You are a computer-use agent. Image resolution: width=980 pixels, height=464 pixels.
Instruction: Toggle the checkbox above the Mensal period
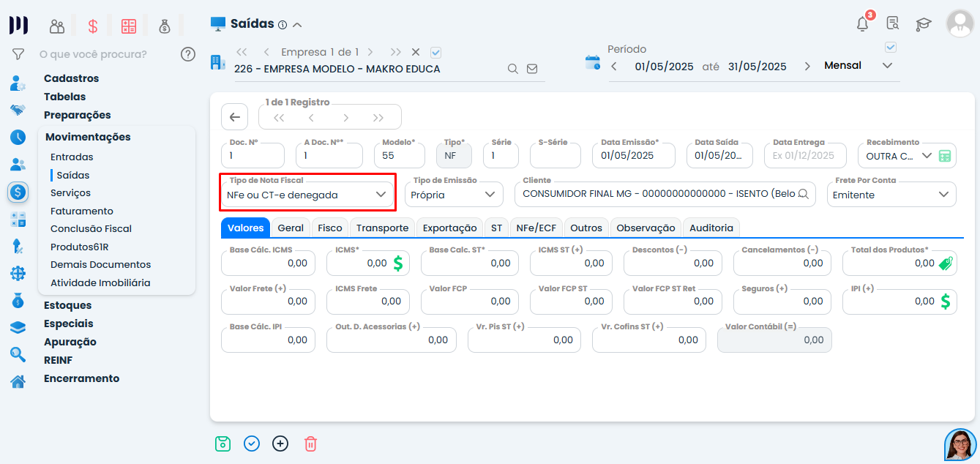point(891,48)
